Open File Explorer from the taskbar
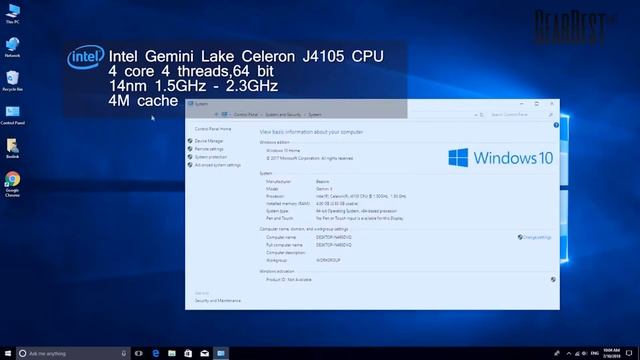 pyautogui.click(x=172, y=353)
